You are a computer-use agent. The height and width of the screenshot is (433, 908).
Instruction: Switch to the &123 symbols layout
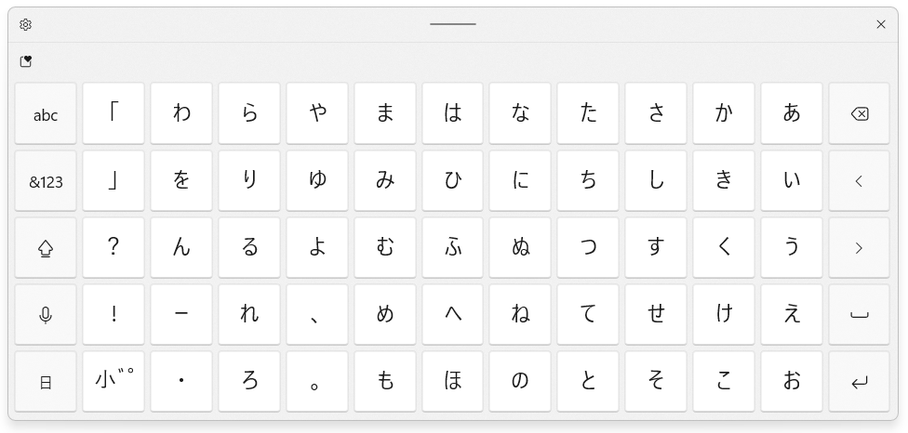(x=45, y=181)
